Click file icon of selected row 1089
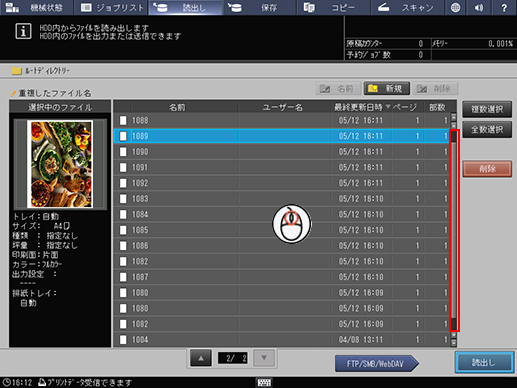517x388 pixels. [123, 136]
